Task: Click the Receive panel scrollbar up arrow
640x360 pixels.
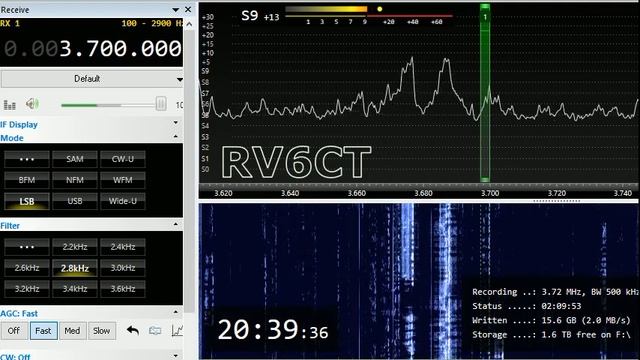Action: click(189, 24)
